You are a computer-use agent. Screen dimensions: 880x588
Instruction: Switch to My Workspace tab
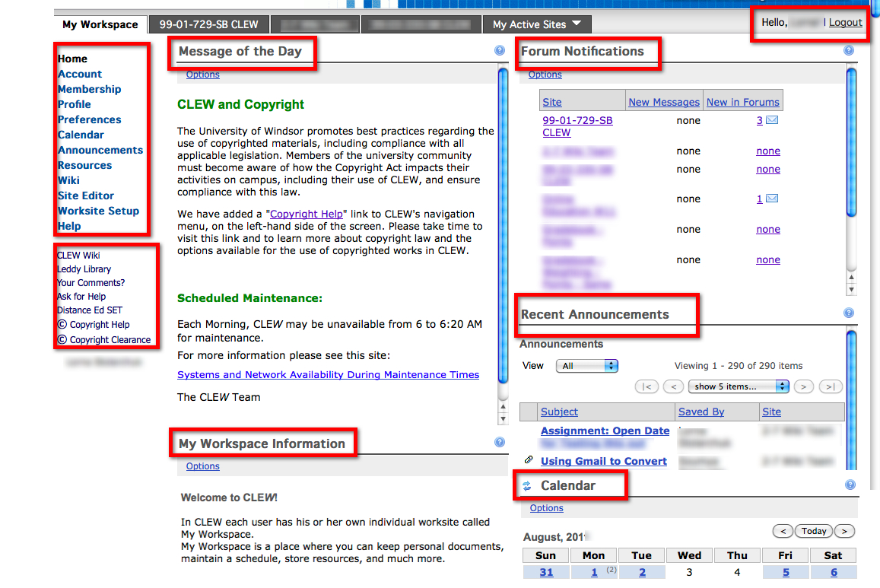point(100,24)
